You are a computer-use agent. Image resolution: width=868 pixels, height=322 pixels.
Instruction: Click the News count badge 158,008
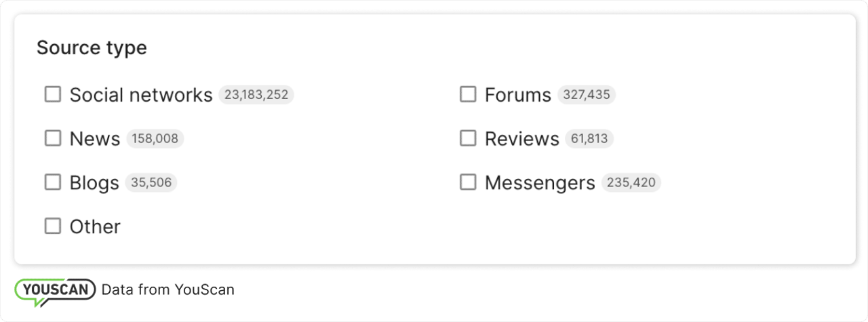(x=155, y=139)
